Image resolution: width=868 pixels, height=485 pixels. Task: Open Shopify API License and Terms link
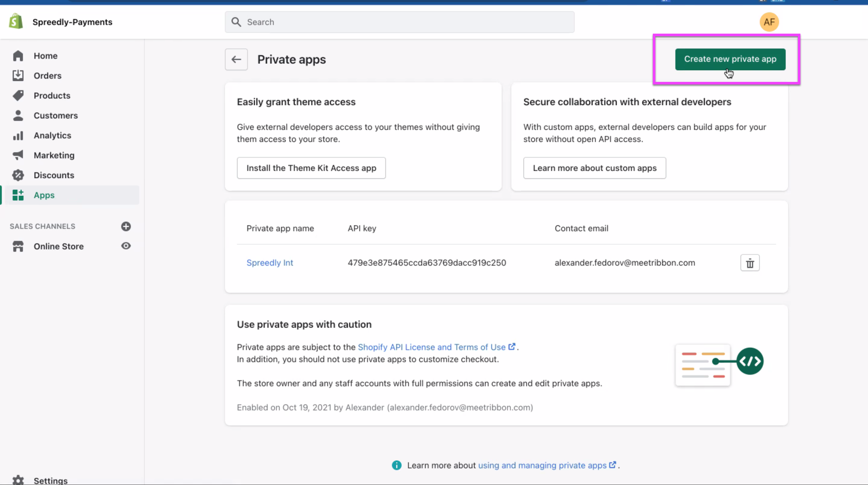click(431, 347)
